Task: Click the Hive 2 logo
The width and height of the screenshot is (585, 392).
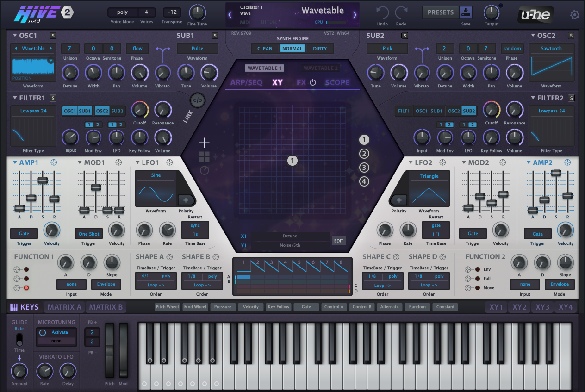Action: pyautogui.click(x=44, y=13)
